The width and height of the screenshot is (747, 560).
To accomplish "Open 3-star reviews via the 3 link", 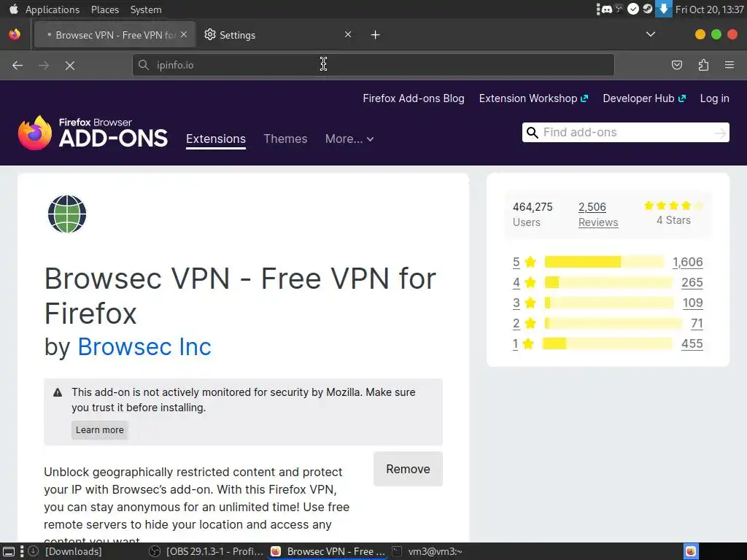I will (x=516, y=303).
